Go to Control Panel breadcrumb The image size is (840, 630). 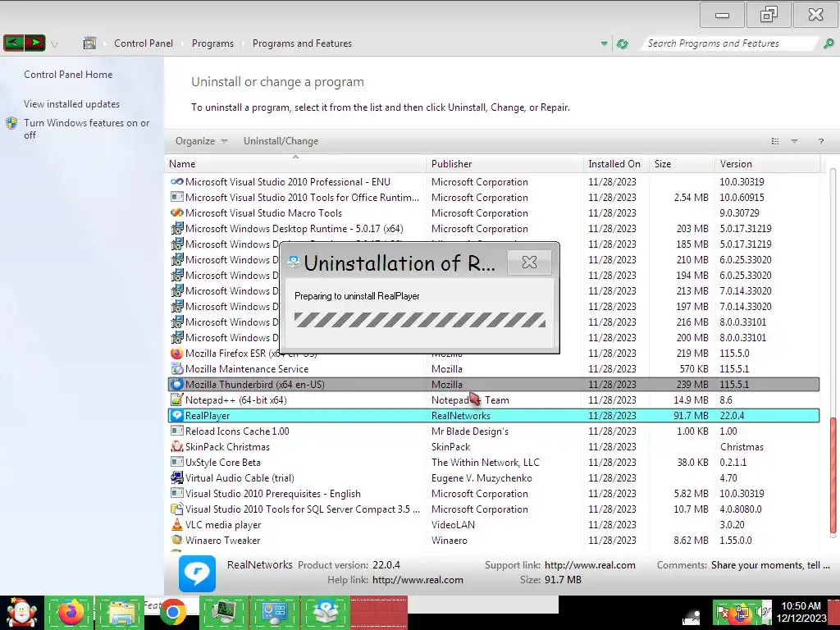pyautogui.click(x=144, y=43)
